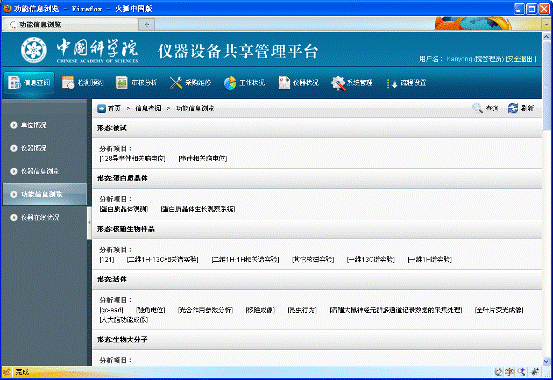This screenshot has width=553, height=380.
Task: Open the 工作状况 pie chart module
Action: (x=244, y=83)
